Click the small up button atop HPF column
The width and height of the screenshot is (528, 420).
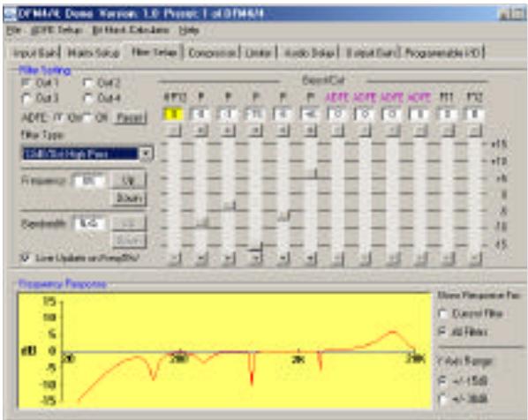pos(174,130)
